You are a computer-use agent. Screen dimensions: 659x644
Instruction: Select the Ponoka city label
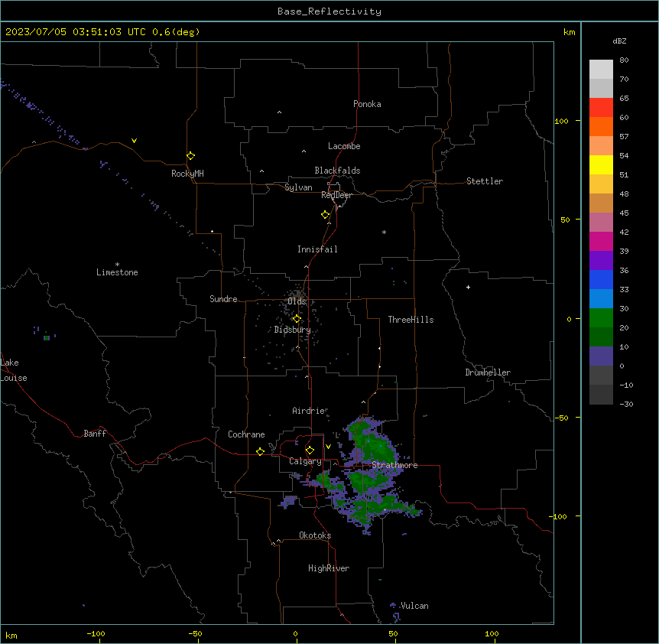pos(367,104)
